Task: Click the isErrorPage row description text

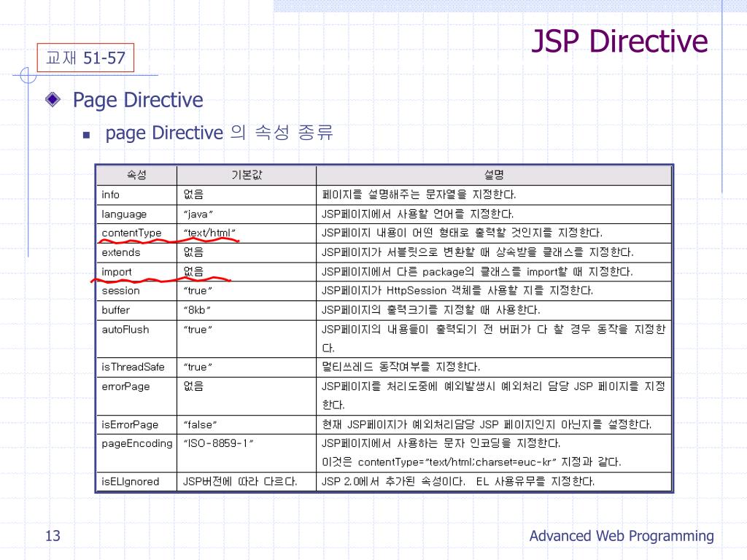Action: pyautogui.click(x=487, y=424)
